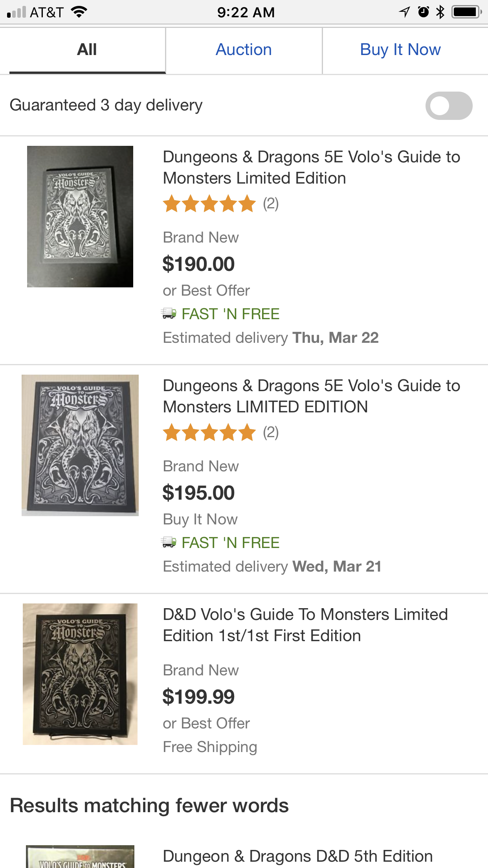The height and width of the screenshot is (868, 488).
Task: Tap the location arrow status icon
Action: (404, 12)
